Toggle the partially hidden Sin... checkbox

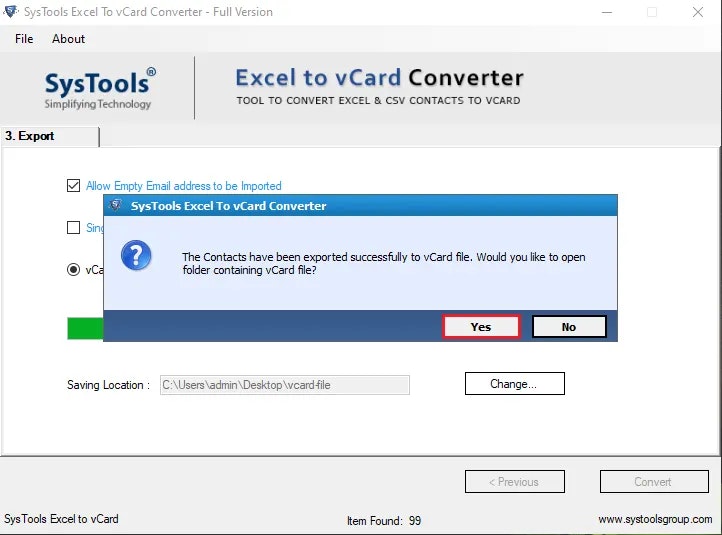coord(73,227)
